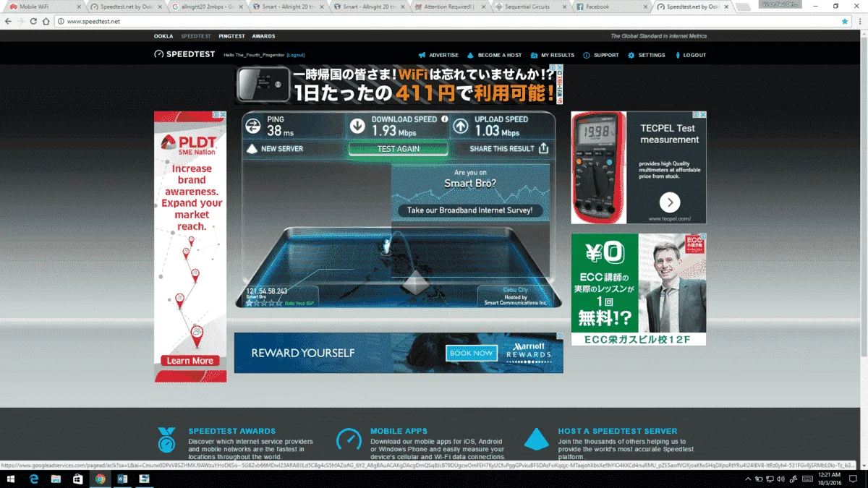Choose New Server option
This screenshot has height=488, width=868.
(275, 149)
